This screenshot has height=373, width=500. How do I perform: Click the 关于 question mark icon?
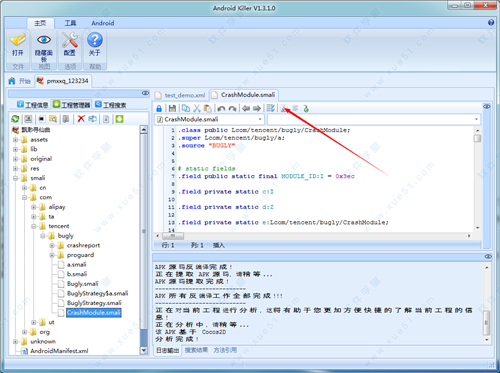[x=95, y=40]
